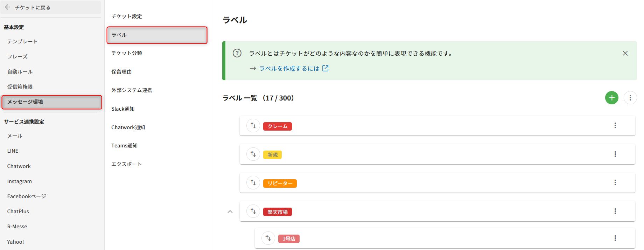Open the three-dot menu for 楽天市場 row

[x=615, y=211]
